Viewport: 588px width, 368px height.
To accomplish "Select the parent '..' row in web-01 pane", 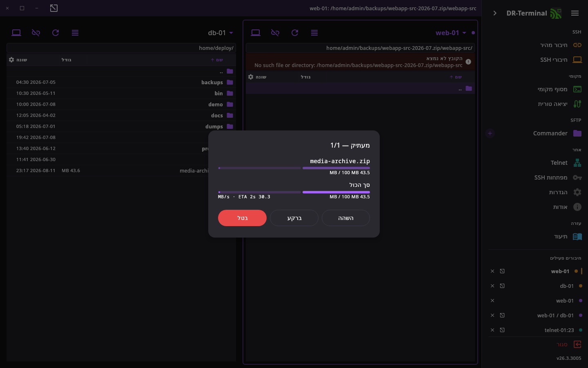I will tap(361, 88).
